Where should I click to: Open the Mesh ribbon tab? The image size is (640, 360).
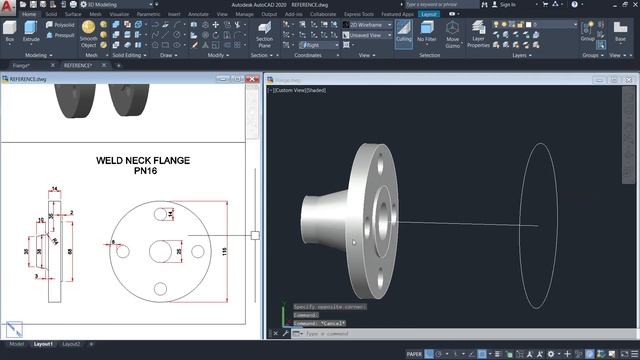tap(95, 14)
